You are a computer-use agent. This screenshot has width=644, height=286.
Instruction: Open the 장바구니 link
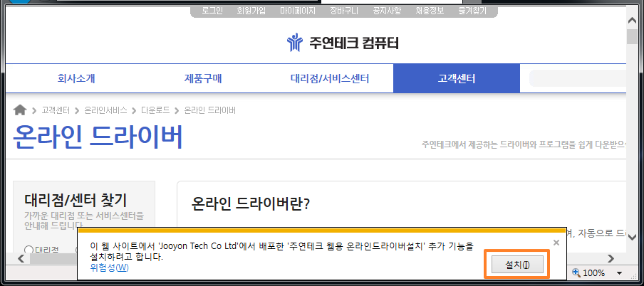344,11
